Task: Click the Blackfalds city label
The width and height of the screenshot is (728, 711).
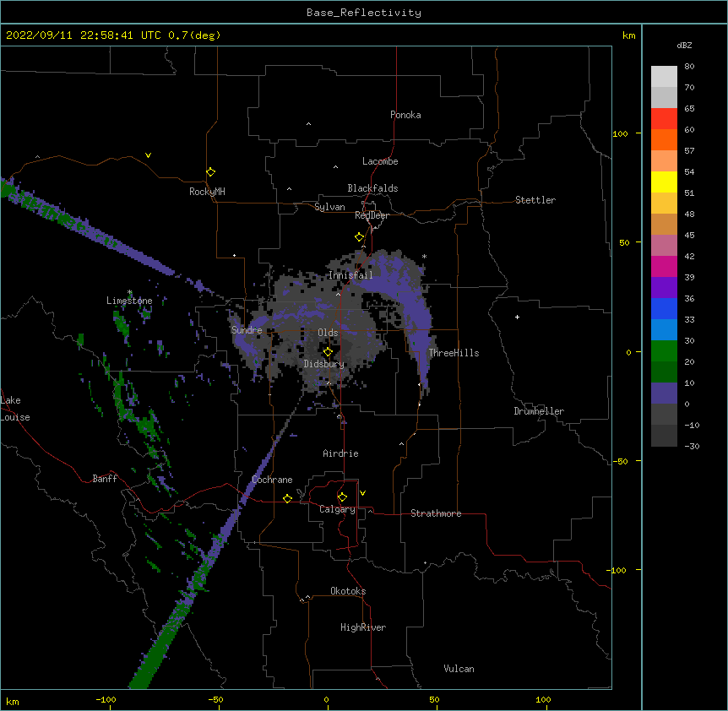Action: [372, 188]
